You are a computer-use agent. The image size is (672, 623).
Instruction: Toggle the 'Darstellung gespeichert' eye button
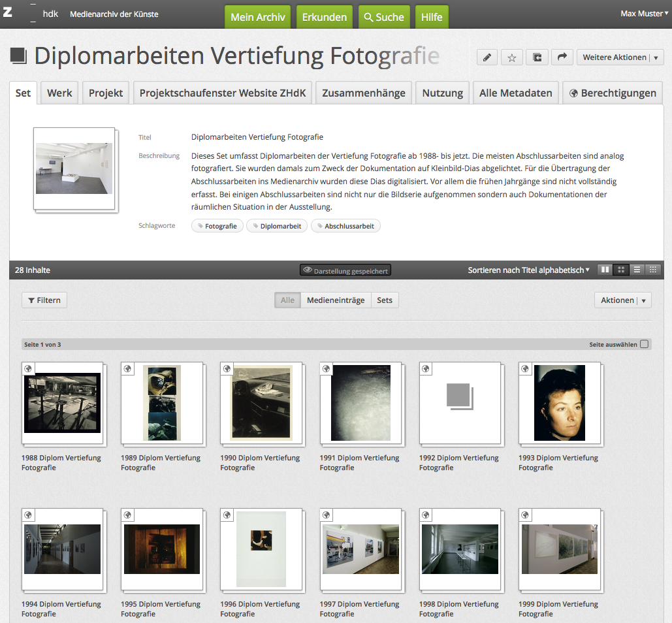[345, 270]
